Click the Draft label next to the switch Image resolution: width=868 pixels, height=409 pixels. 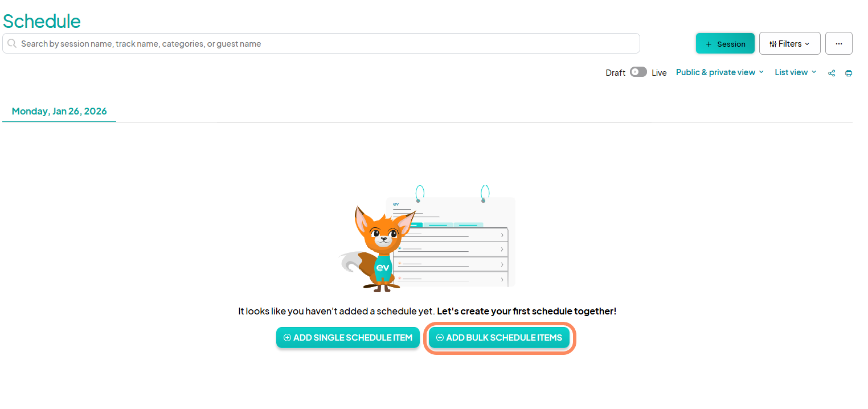pos(615,73)
